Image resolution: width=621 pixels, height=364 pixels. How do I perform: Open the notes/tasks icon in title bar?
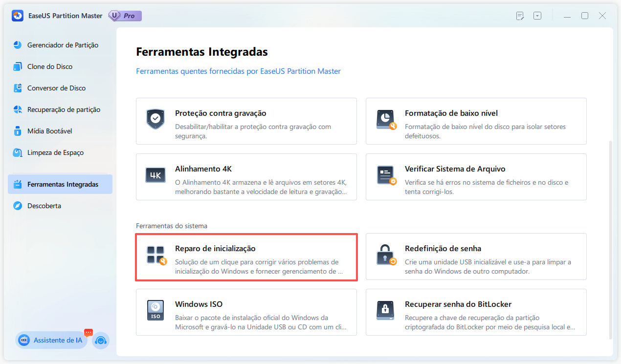point(520,16)
